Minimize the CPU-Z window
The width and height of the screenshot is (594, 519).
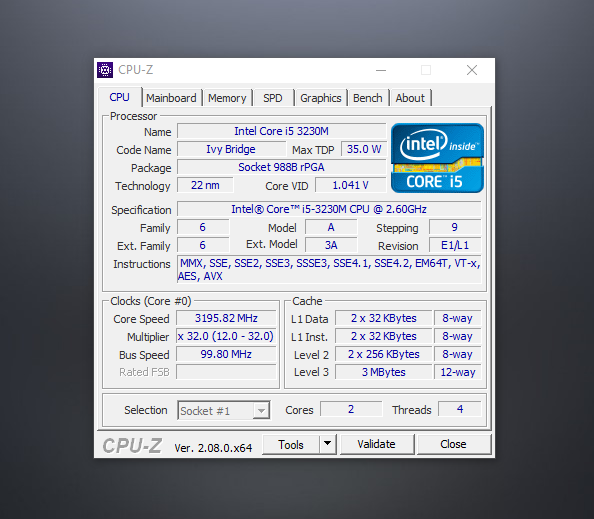point(381,70)
